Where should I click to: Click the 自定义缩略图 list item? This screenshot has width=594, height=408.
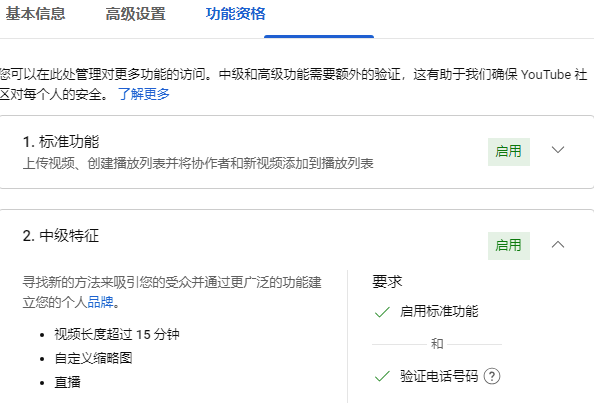pos(93,358)
